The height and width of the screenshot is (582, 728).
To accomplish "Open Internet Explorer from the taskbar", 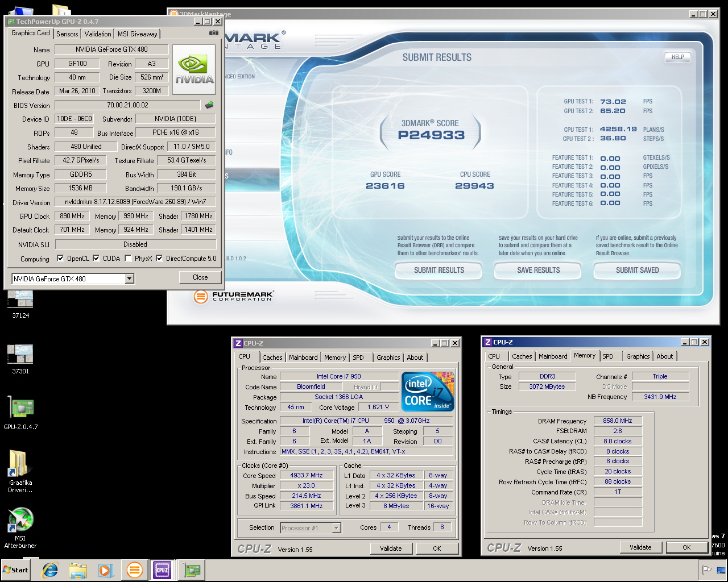I will click(50, 570).
